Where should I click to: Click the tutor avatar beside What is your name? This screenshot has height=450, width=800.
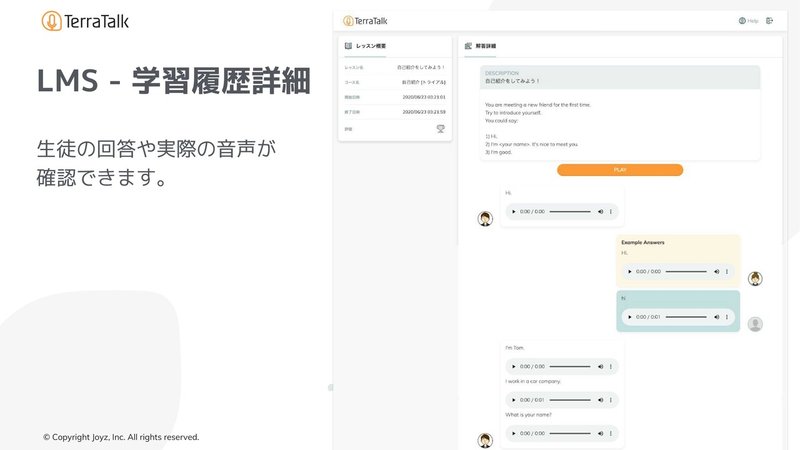(x=485, y=440)
